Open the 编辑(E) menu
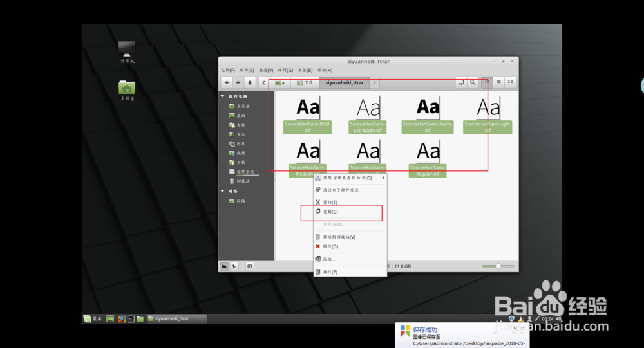644x348 pixels. (247, 70)
